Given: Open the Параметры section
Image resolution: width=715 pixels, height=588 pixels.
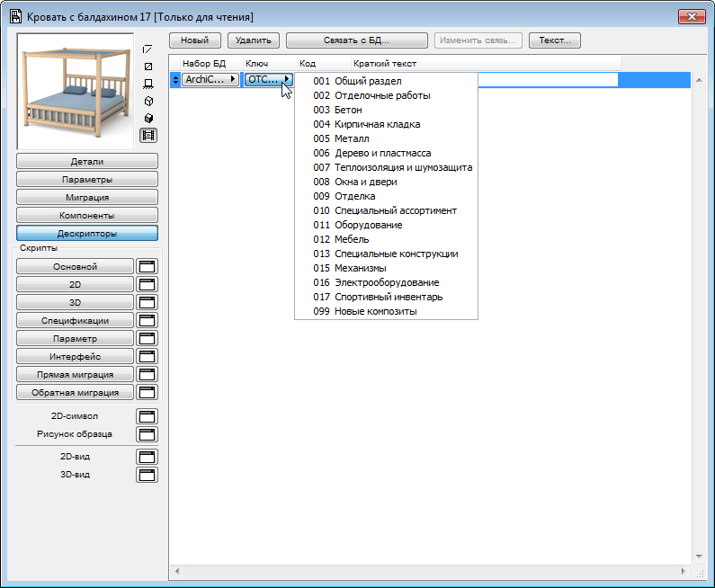Looking at the screenshot, I should coord(87,180).
